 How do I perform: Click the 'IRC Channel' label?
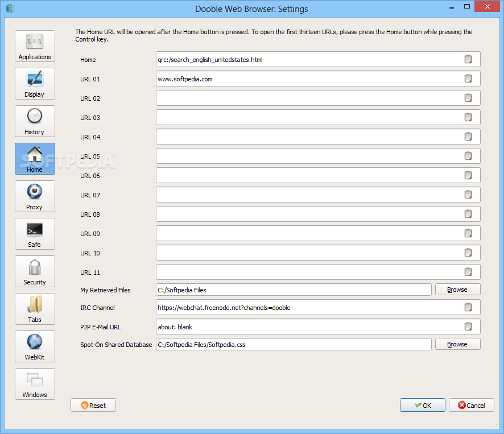coord(97,308)
